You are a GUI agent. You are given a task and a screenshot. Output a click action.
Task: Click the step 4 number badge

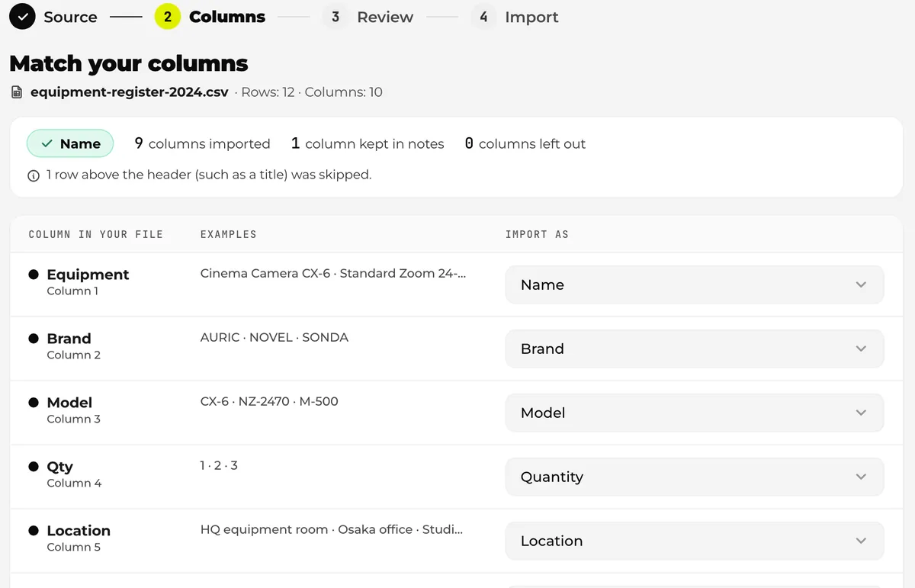pos(483,17)
